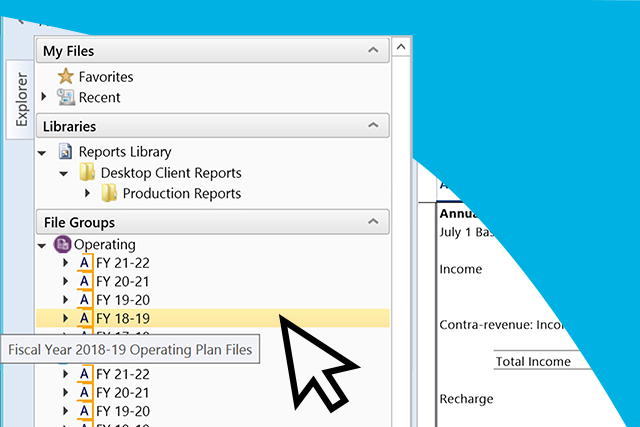Collapse the Libraries section chevron
This screenshot has height=427, width=640.
click(373, 126)
